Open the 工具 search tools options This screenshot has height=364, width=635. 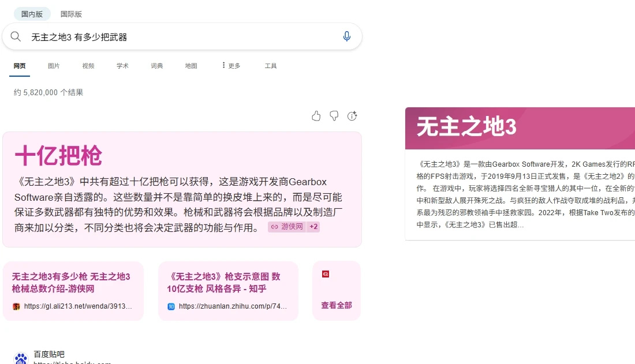[271, 66]
